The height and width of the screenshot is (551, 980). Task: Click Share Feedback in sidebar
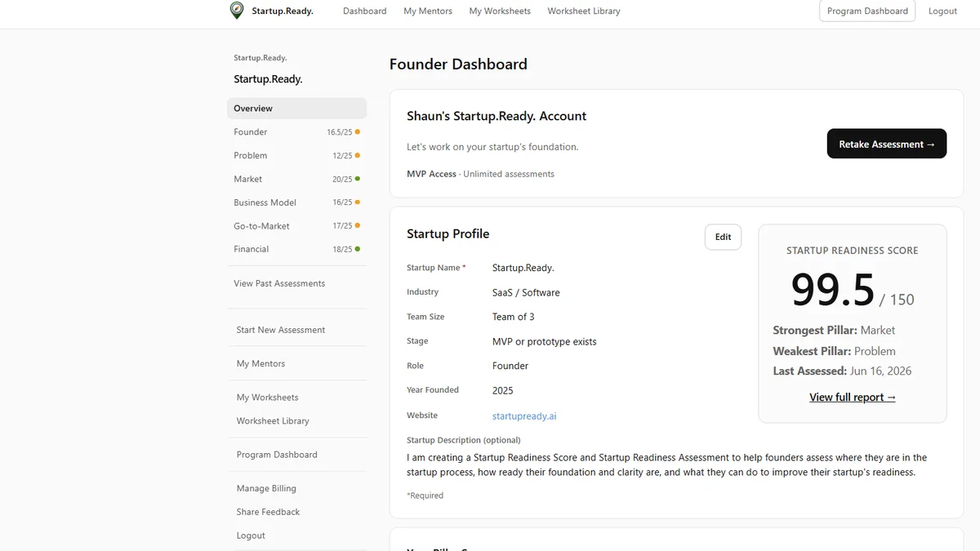[x=268, y=512]
